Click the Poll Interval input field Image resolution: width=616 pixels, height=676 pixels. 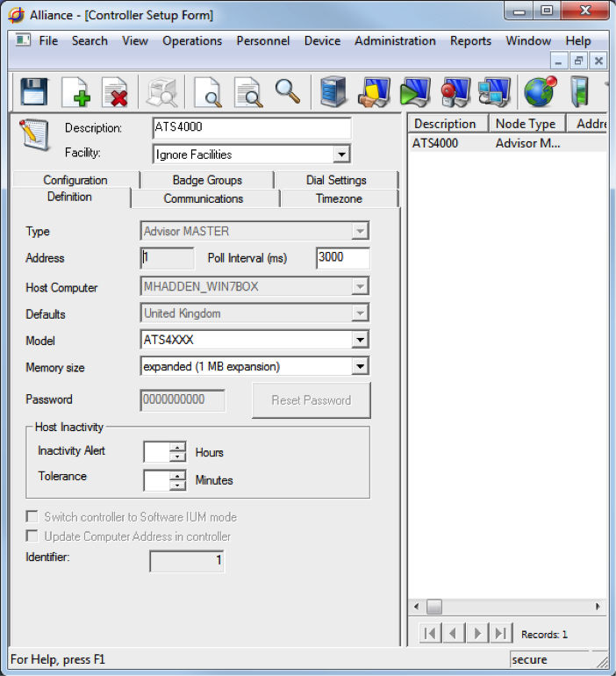(342, 258)
